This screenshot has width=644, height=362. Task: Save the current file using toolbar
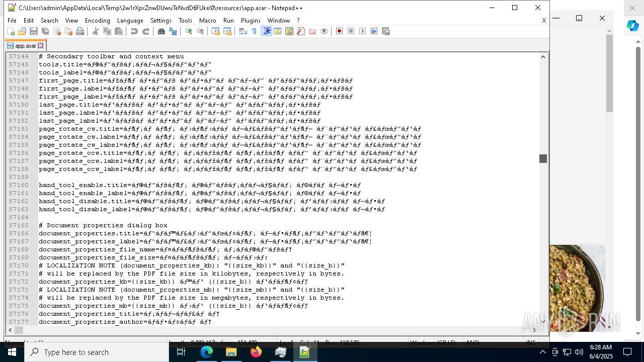[34, 31]
